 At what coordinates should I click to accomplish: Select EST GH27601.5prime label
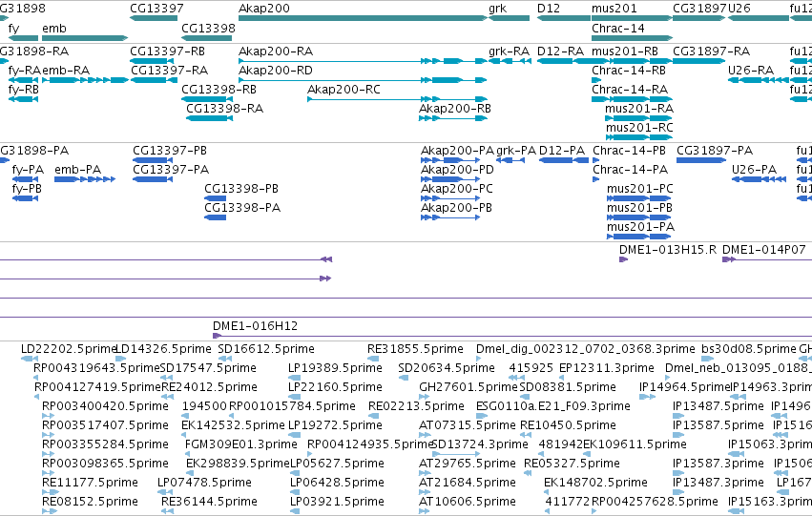click(x=468, y=387)
